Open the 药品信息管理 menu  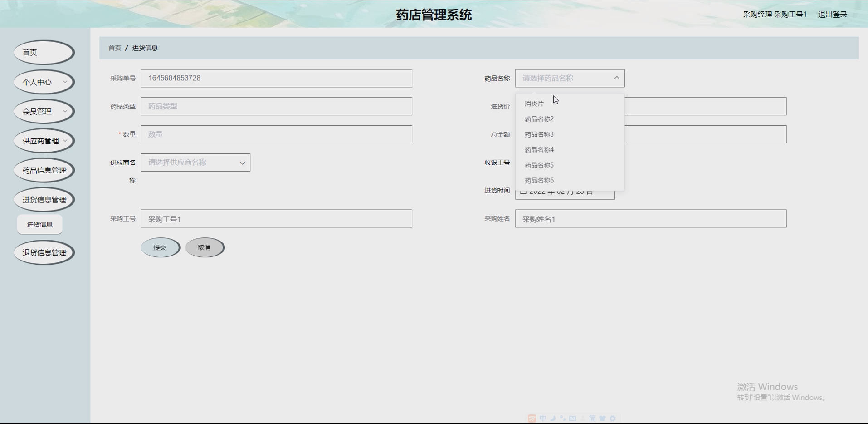[x=44, y=171]
